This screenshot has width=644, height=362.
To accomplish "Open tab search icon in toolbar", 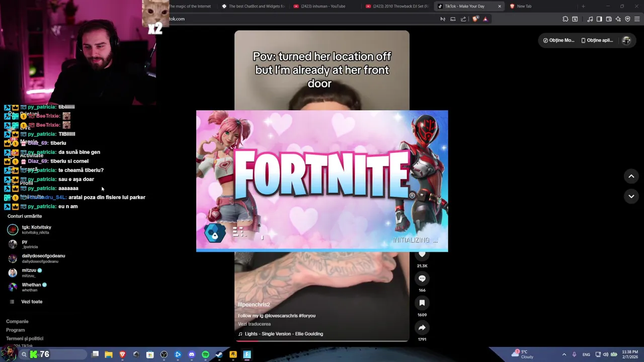I will (575, 19).
